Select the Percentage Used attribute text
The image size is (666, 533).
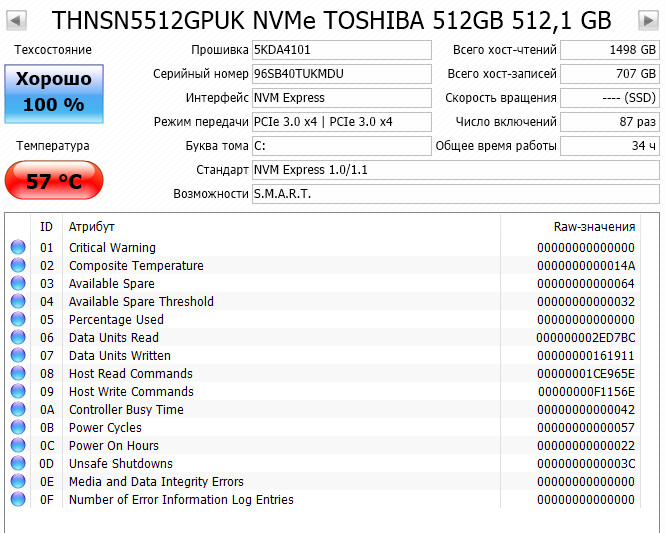point(116,320)
